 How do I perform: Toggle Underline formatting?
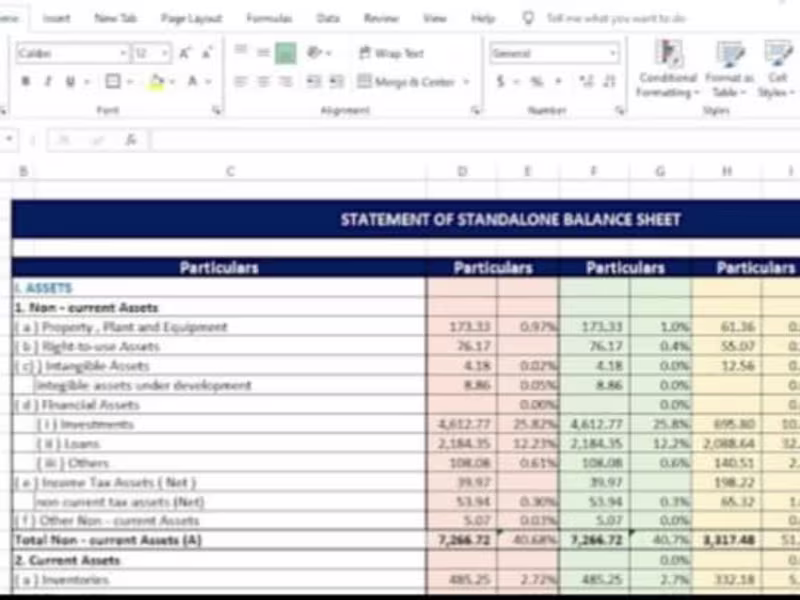click(70, 82)
